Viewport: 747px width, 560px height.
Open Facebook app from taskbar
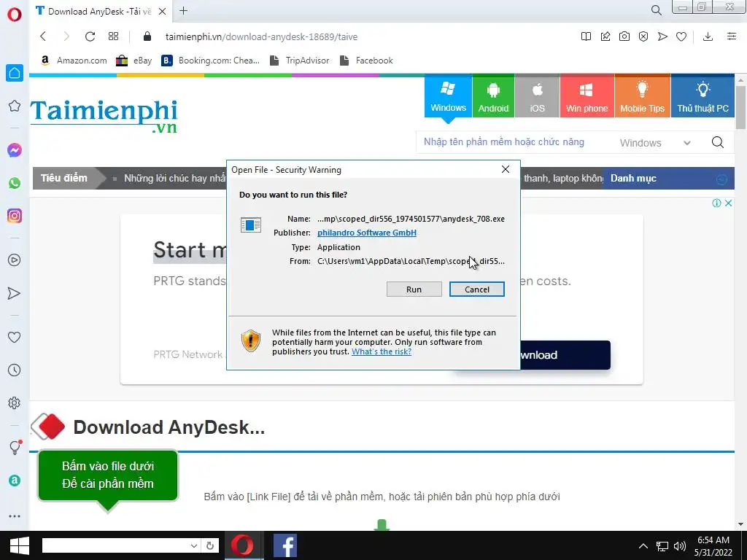click(x=285, y=545)
